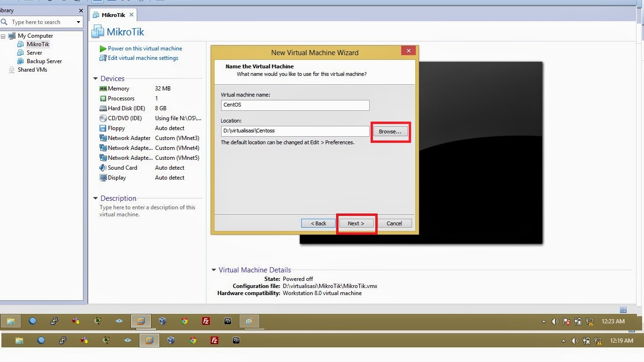
Task: Click the network warning icon beside 12:23 AM
Action: (589, 321)
